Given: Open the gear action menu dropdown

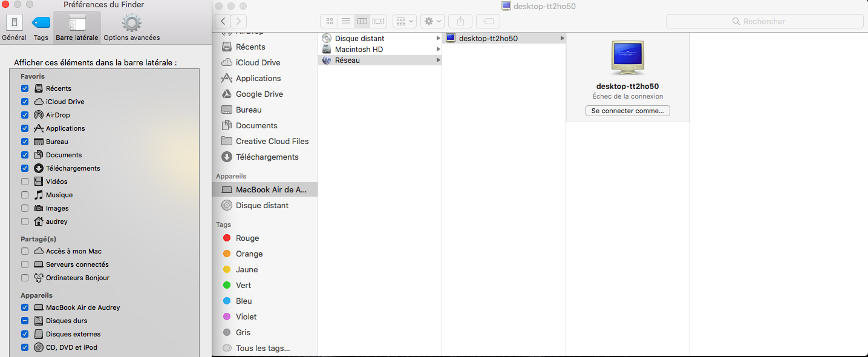Looking at the screenshot, I should (432, 21).
